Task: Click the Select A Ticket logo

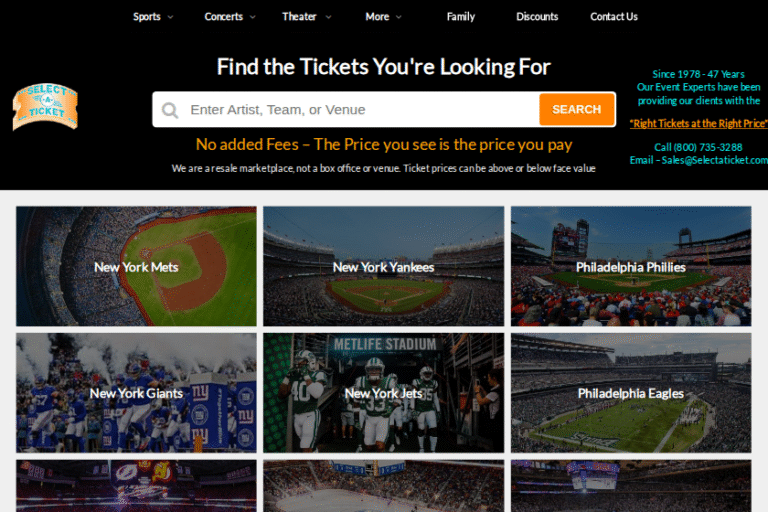Action: pyautogui.click(x=45, y=107)
